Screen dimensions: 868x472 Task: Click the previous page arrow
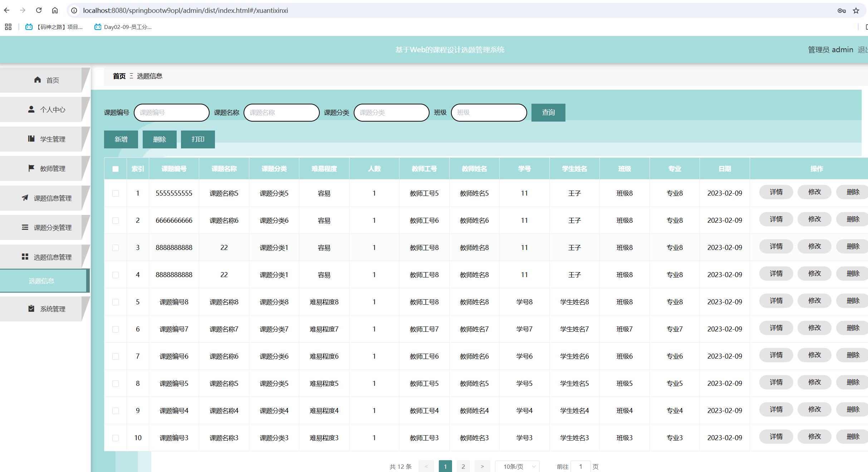click(x=426, y=466)
